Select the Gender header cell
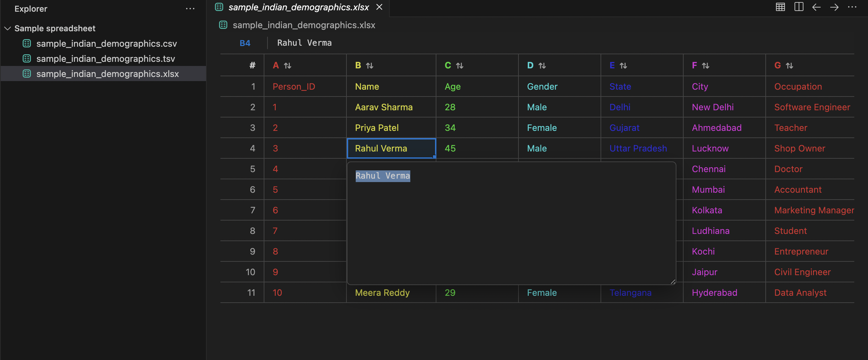Image resolution: width=868 pixels, height=360 pixels. (x=560, y=87)
